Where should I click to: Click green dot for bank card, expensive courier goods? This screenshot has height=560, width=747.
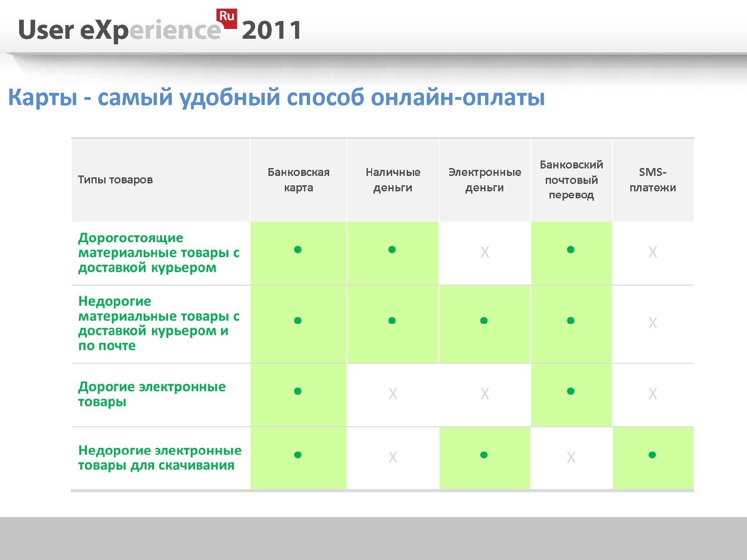click(298, 250)
